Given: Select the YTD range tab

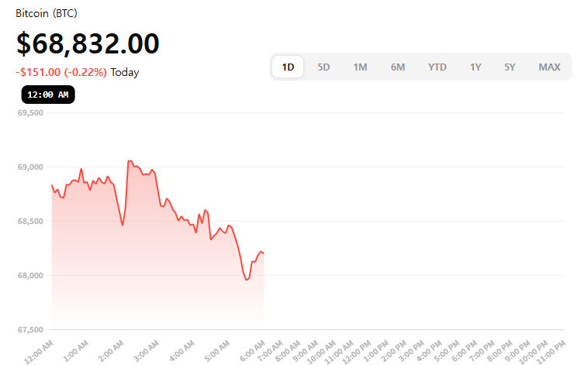Looking at the screenshot, I should (438, 67).
